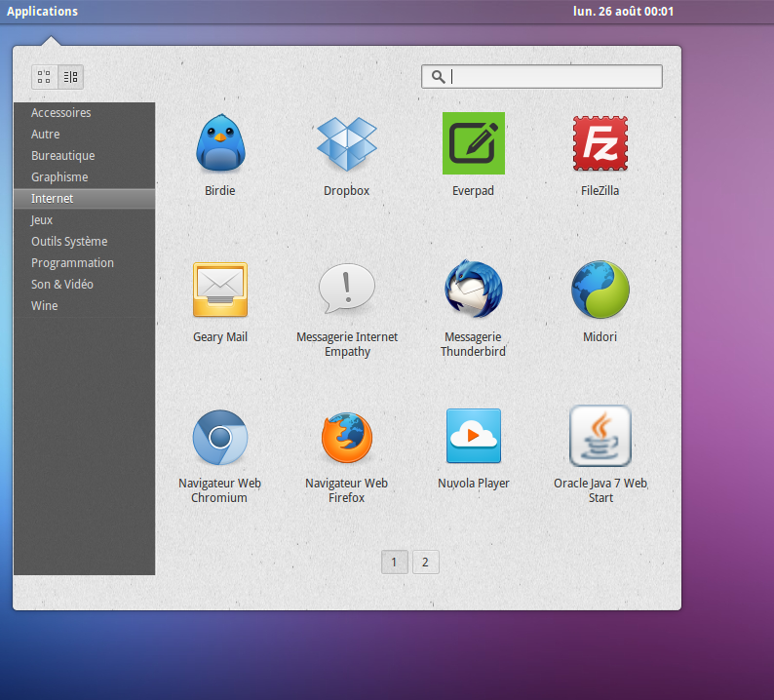The width and height of the screenshot is (774, 700).
Task: Open the Programmation category
Action: point(85,262)
